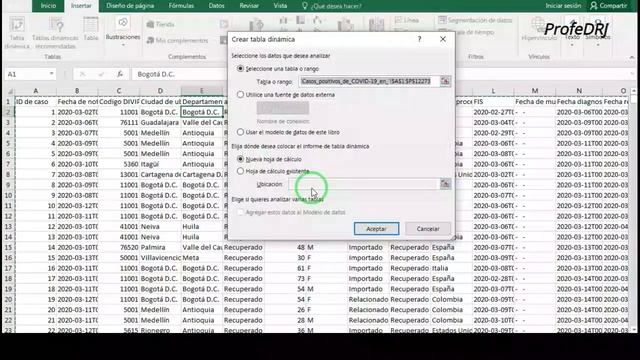This screenshot has height=360, width=640.
Task: Close the Crear tabla dinámica dialog
Action: (x=443, y=39)
